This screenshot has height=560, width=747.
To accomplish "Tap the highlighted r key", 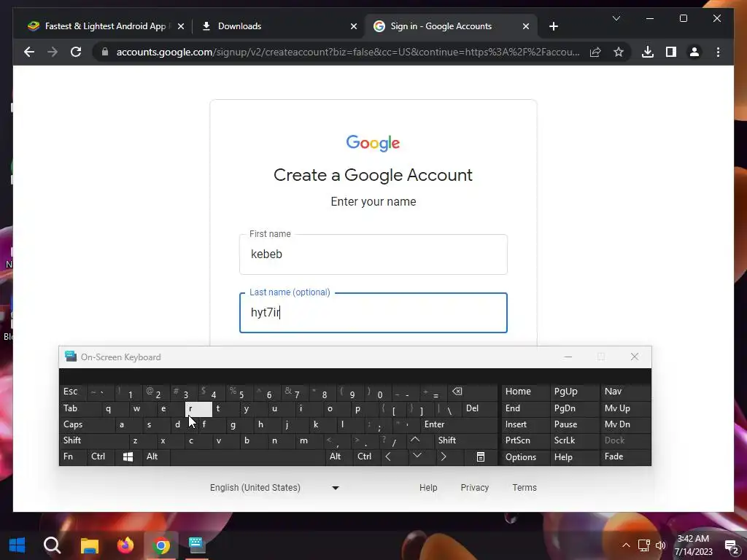I will (x=198, y=408).
